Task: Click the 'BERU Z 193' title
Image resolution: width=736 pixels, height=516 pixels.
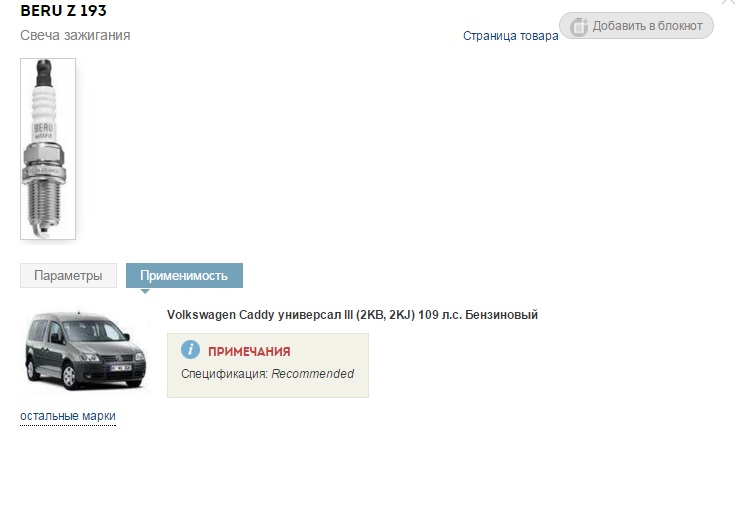Action: [63, 10]
